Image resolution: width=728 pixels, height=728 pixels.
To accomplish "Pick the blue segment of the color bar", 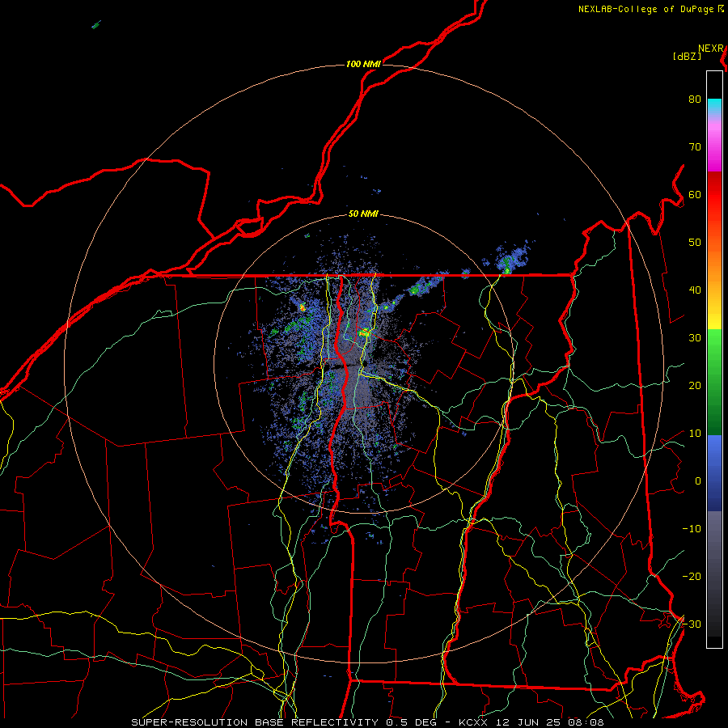I will pos(714,472).
